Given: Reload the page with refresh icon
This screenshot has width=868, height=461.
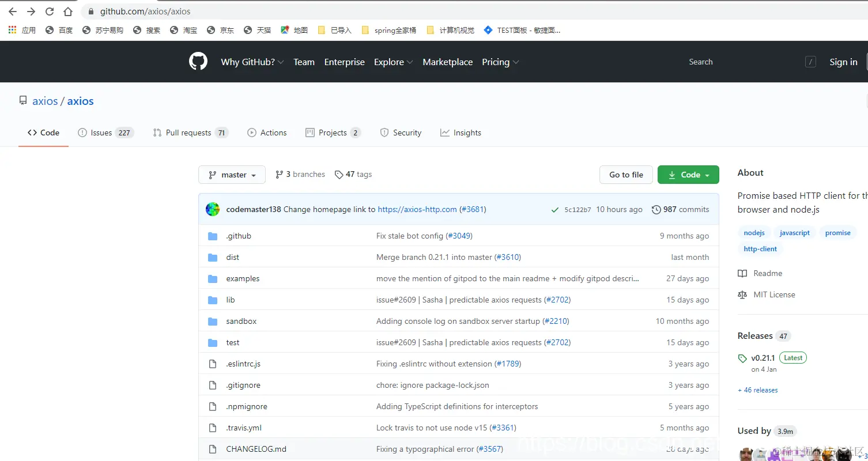Looking at the screenshot, I should pos(50,12).
